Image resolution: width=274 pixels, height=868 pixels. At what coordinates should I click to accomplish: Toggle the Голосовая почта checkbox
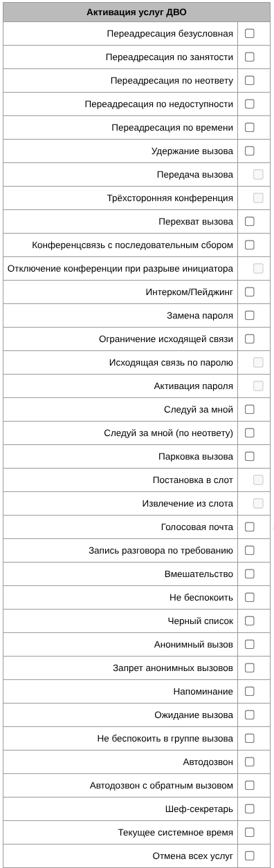pos(250,527)
